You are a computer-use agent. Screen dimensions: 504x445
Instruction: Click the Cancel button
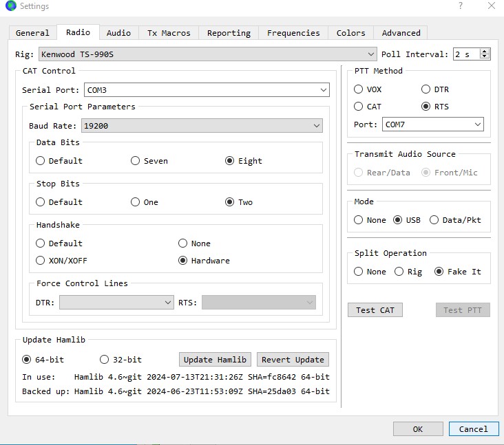474,429
